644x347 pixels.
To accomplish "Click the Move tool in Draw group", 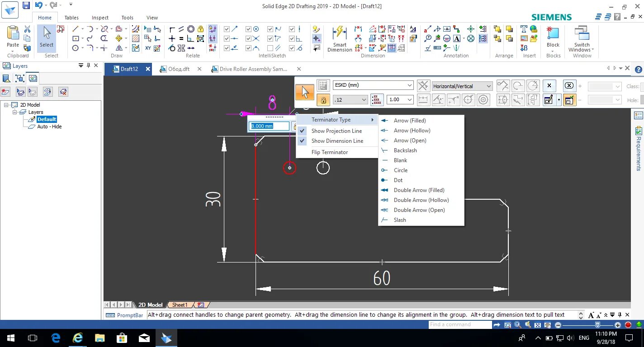I will (118, 38).
